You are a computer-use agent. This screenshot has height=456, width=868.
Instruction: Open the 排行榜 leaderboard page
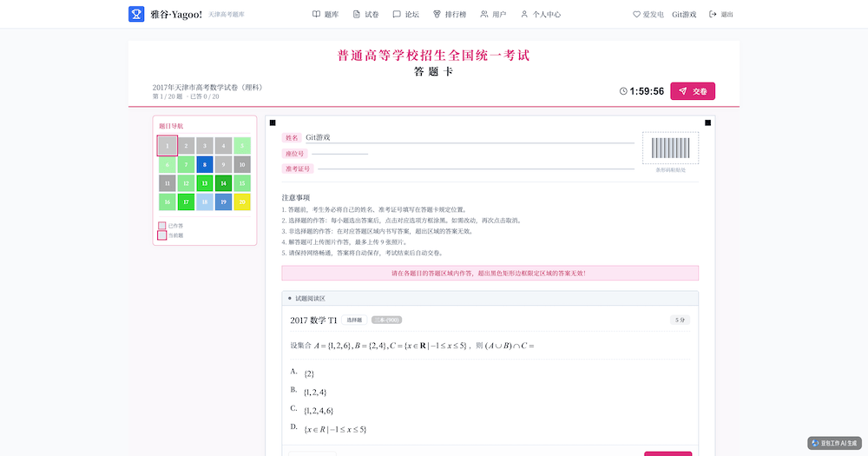coord(450,15)
